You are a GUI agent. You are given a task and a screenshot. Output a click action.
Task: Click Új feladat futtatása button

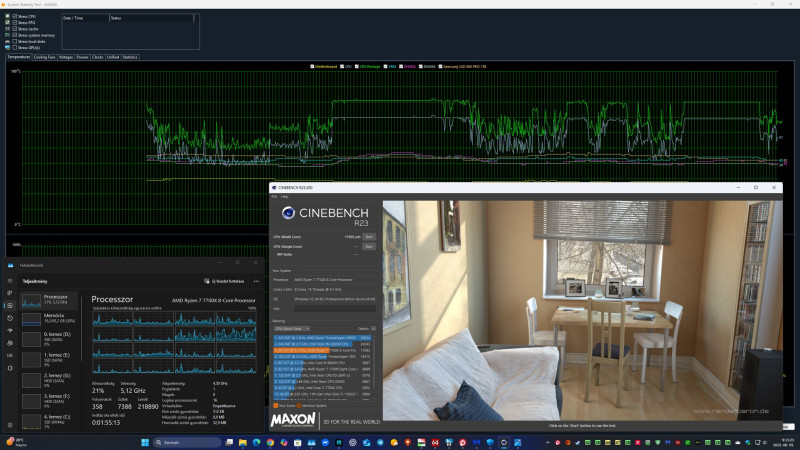tap(224, 281)
